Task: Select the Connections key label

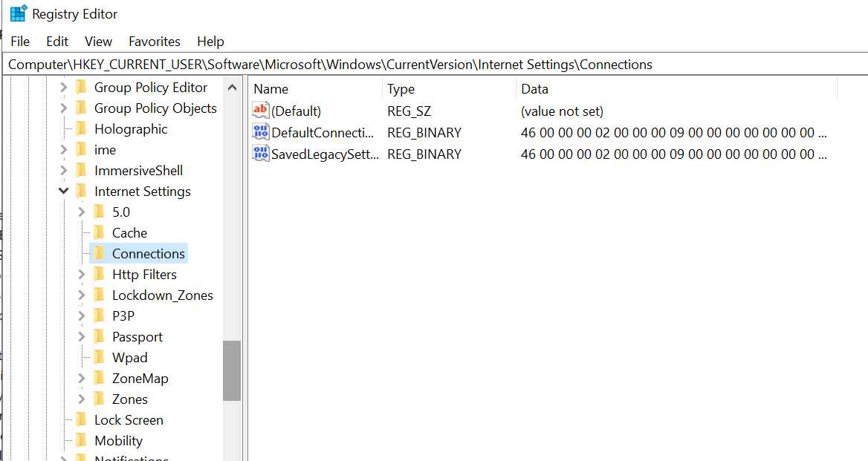Action: click(149, 253)
